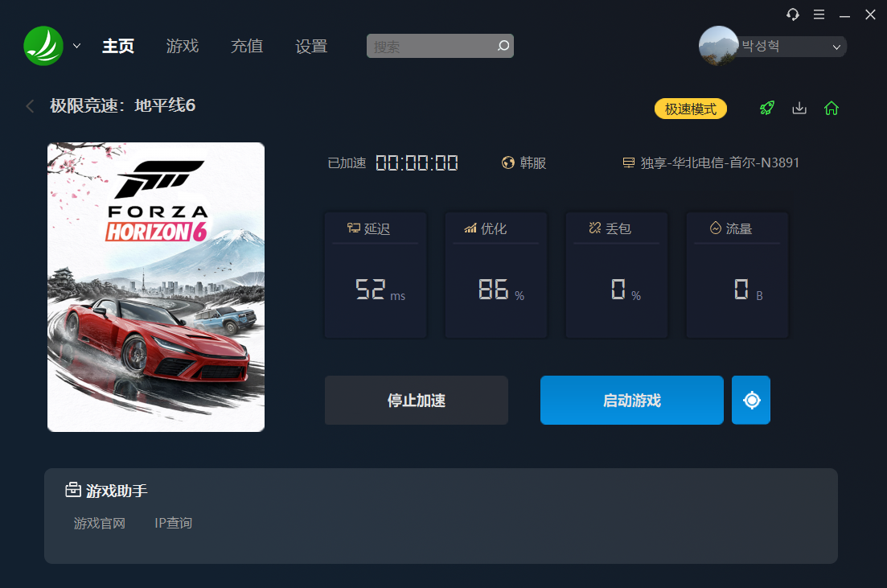Image resolution: width=887 pixels, height=588 pixels.
Task: Open the IP查询 link
Action: point(174,523)
